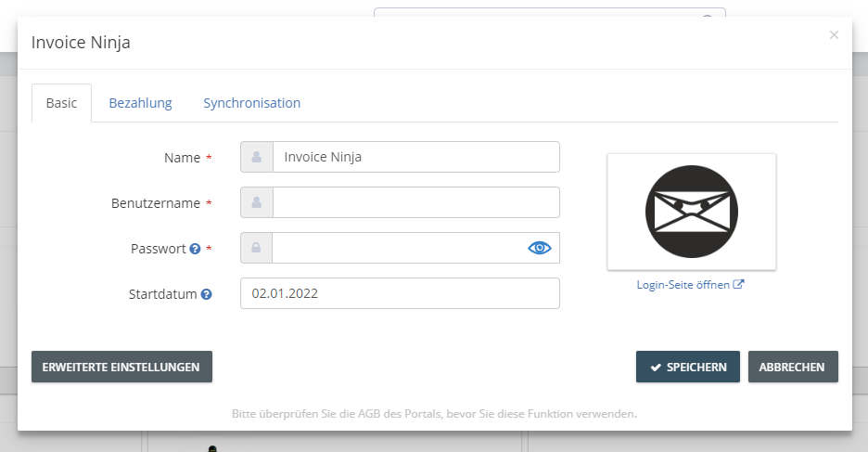Cancel with the Abbrechen button
Screen dimensions: 868x452
pos(793,367)
